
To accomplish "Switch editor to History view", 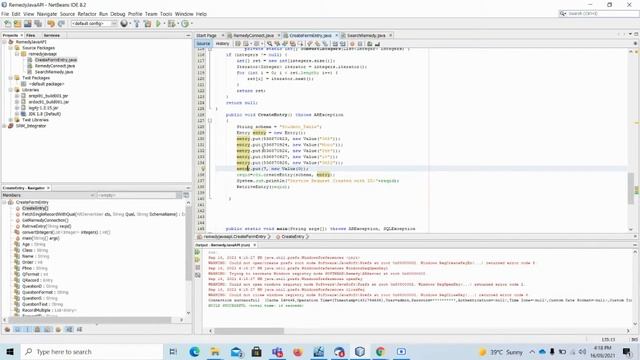I will click(x=222, y=44).
